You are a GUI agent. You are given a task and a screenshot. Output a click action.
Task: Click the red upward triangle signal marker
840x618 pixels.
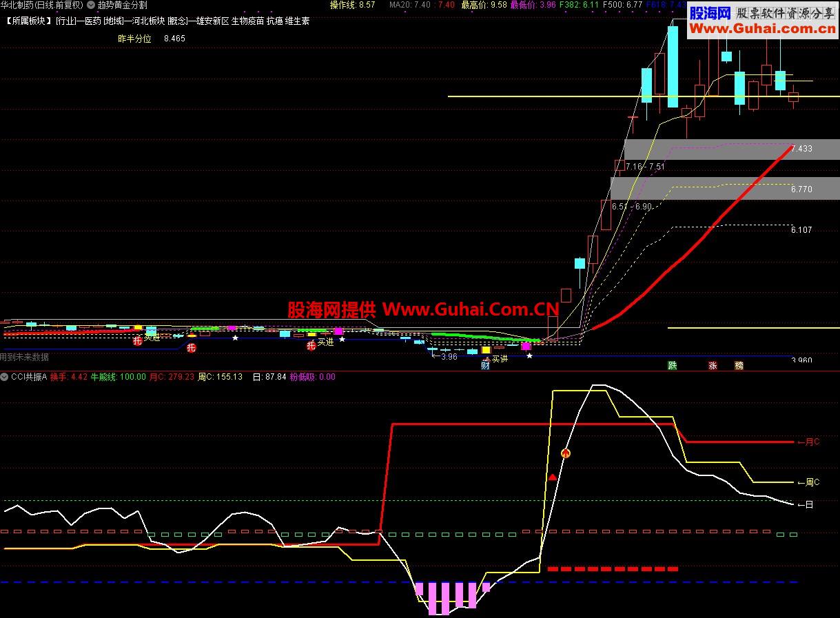coord(552,477)
